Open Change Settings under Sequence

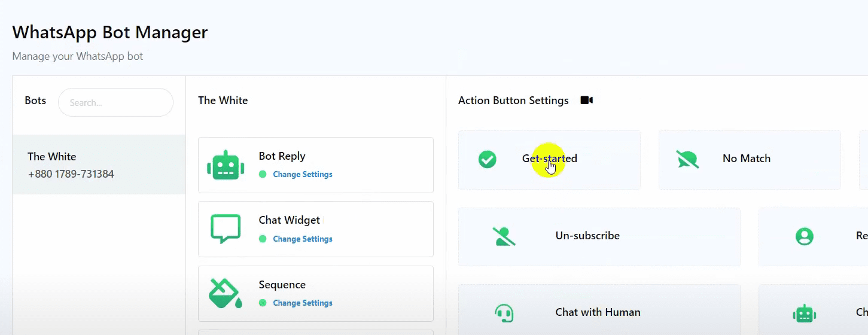pos(302,303)
